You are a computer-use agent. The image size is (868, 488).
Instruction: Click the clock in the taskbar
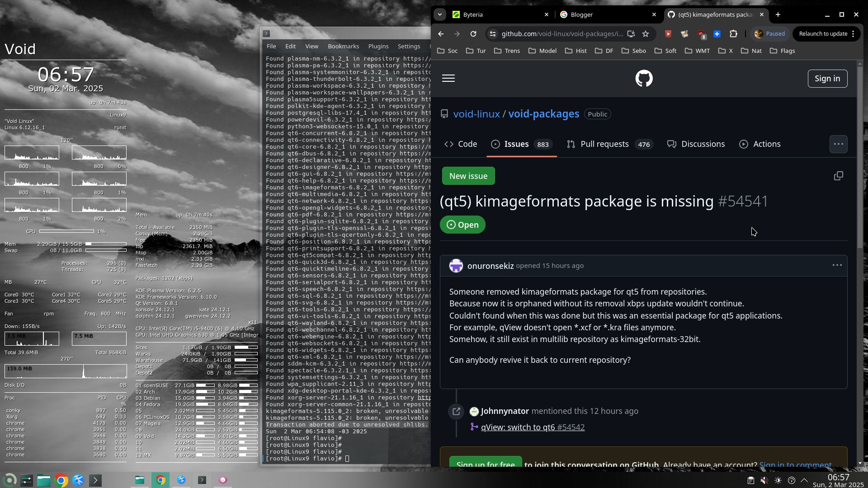tap(838, 480)
